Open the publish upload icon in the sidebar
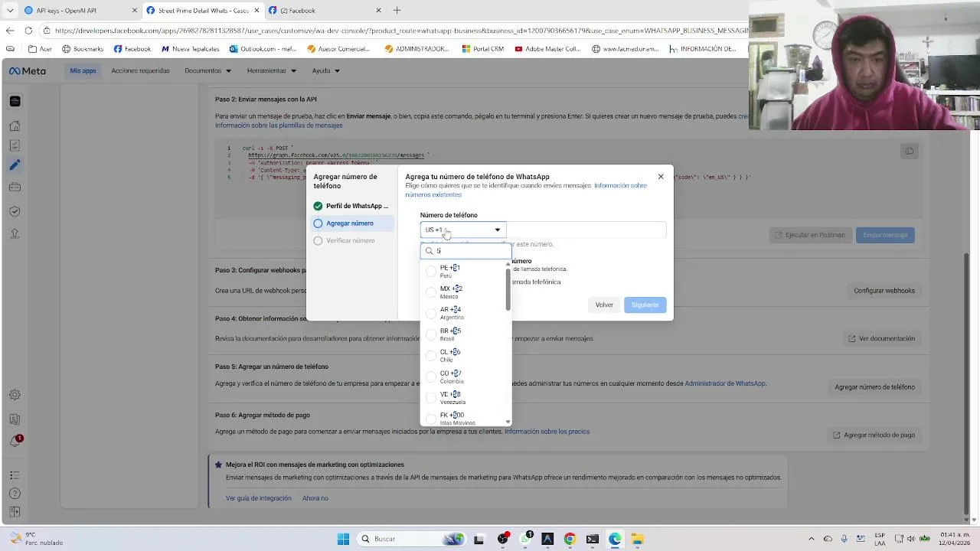 point(15,233)
